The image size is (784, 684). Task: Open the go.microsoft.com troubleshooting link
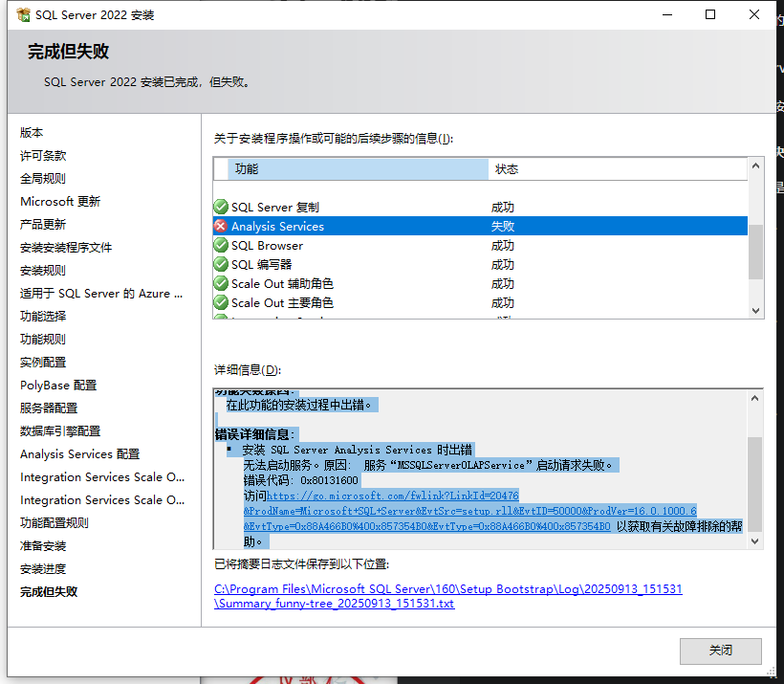(x=470, y=511)
